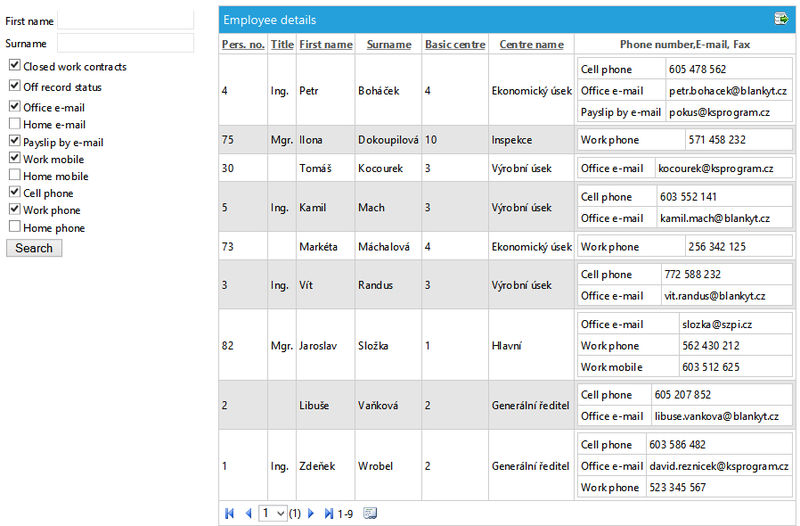Focus the First name input field
The width and height of the screenshot is (800, 526).
(x=125, y=20)
